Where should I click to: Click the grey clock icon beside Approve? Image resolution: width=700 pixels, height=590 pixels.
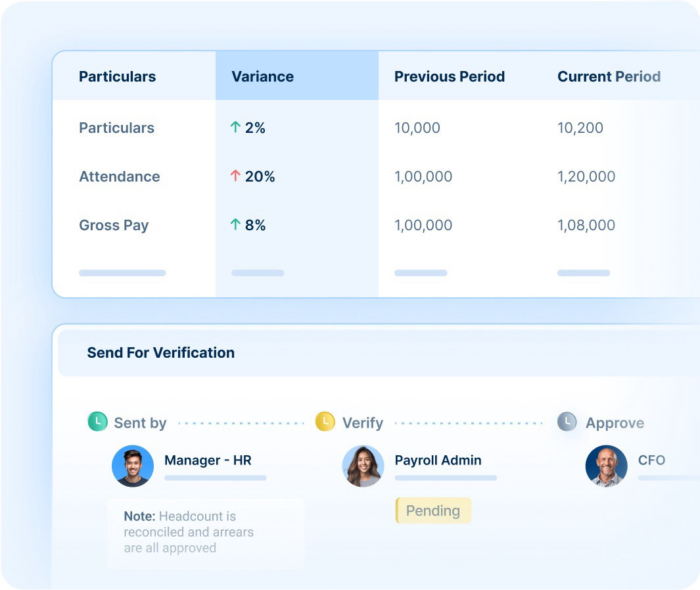567,422
